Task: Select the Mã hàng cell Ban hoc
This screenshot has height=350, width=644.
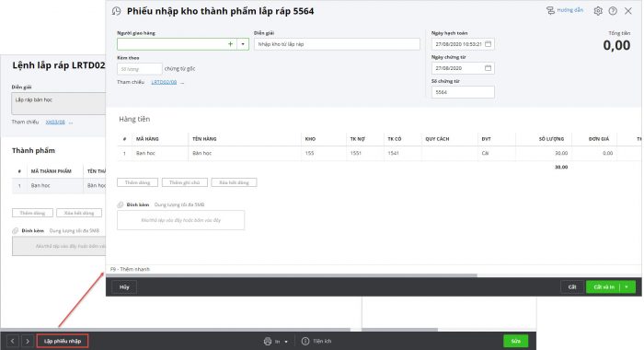Action: 160,153
